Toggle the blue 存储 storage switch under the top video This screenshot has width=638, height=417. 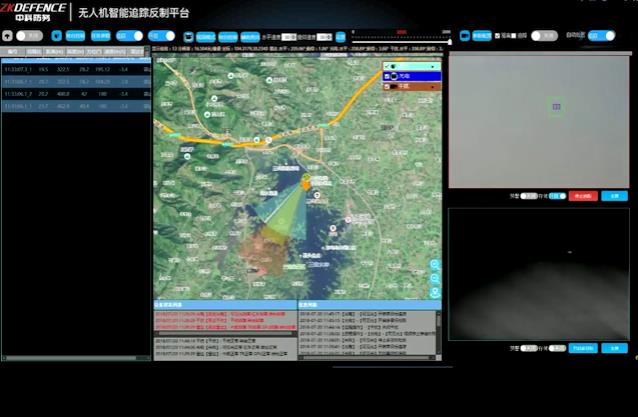(557, 196)
